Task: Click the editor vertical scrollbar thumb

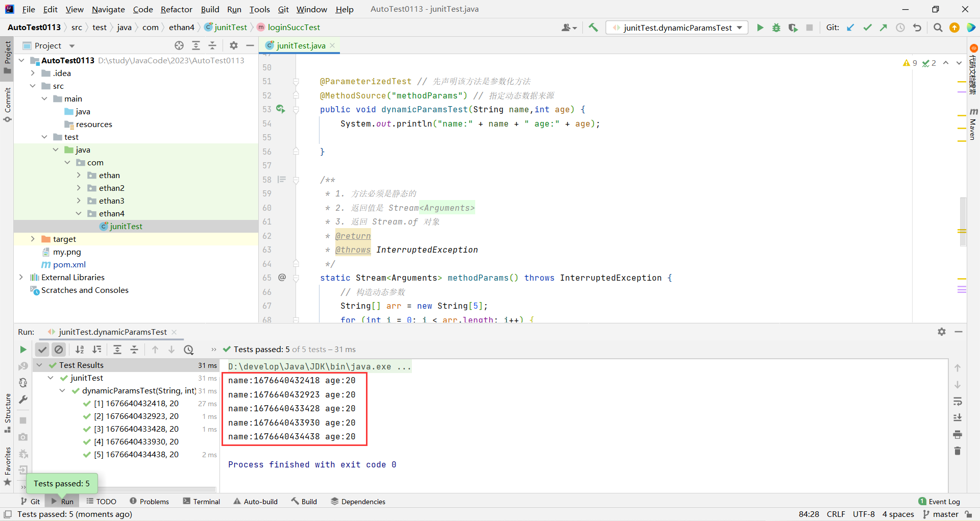Action: point(963,222)
